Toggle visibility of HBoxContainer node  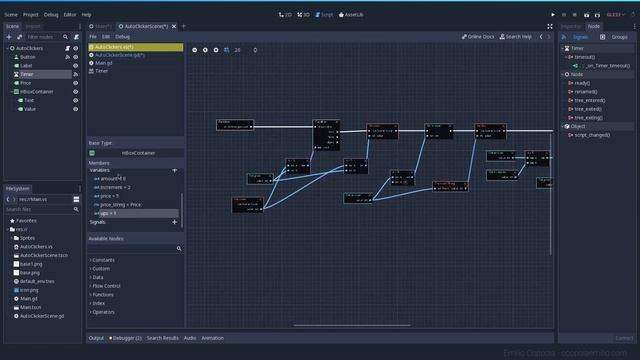pyautogui.click(x=76, y=92)
